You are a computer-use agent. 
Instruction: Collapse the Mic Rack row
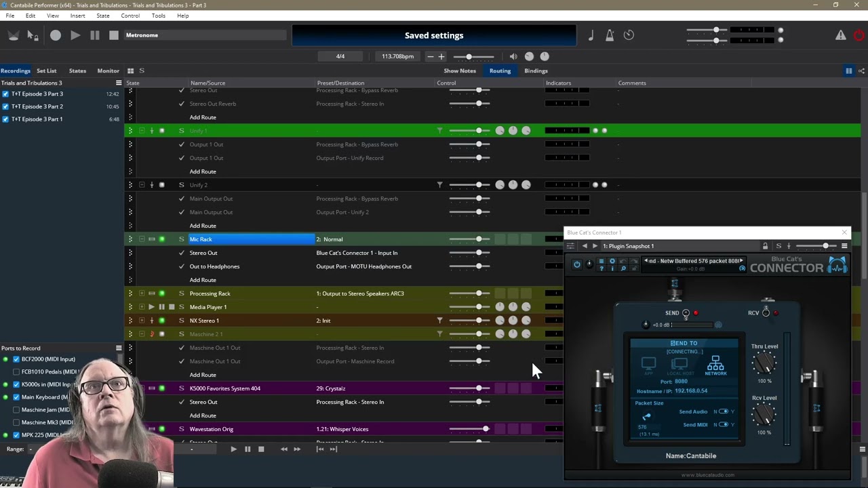click(x=142, y=239)
